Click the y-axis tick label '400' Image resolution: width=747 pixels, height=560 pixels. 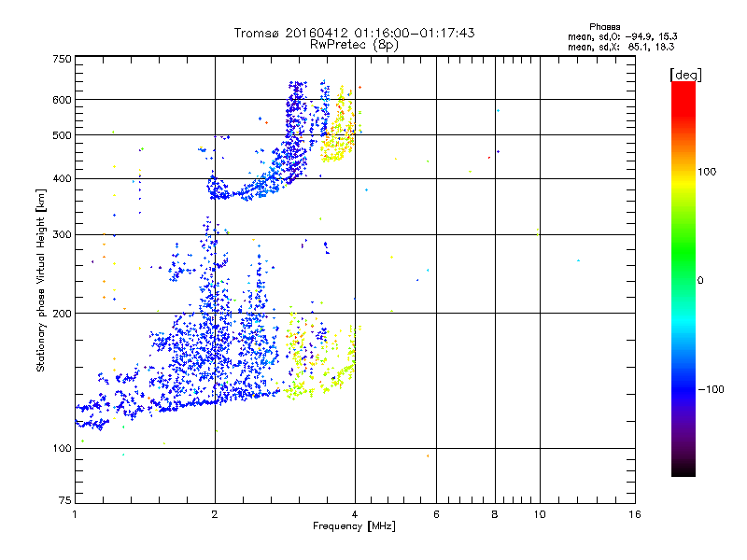click(62, 179)
